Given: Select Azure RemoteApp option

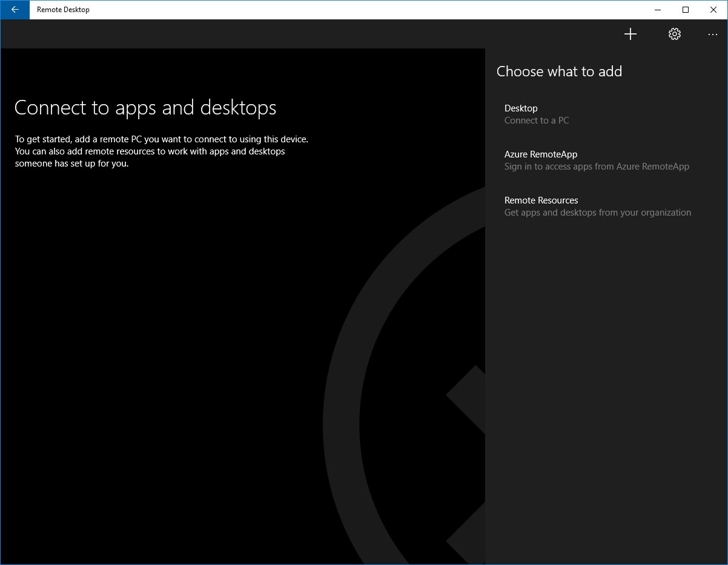Looking at the screenshot, I should tap(606, 160).
